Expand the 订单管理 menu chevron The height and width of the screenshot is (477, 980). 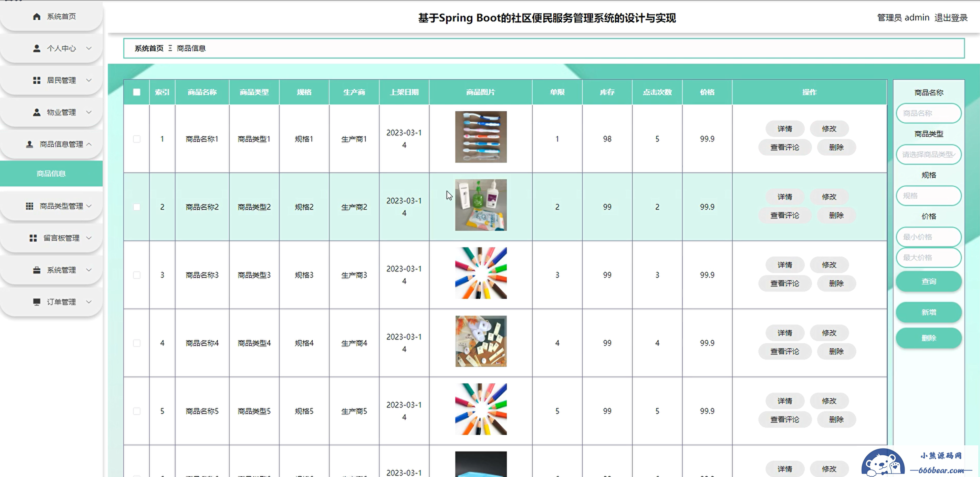point(88,302)
